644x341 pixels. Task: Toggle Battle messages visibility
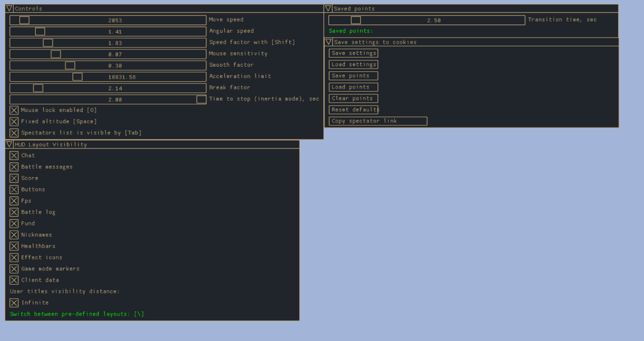tap(14, 167)
